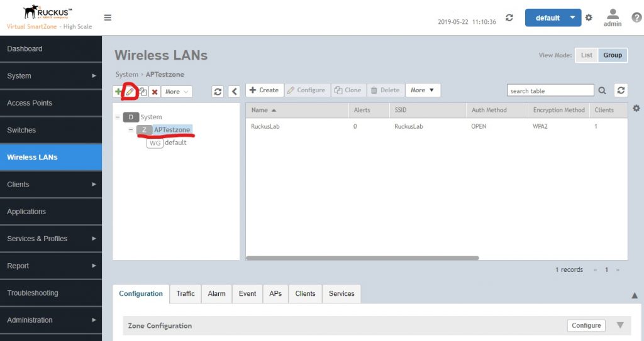This screenshot has width=644, height=341.
Task: Open the default domain dropdown
Action: pyautogui.click(x=572, y=18)
